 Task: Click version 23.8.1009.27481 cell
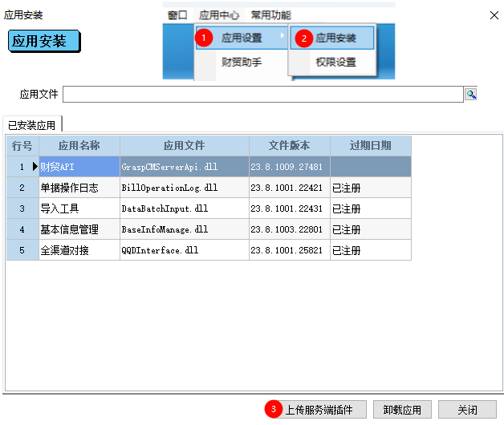tap(290, 167)
